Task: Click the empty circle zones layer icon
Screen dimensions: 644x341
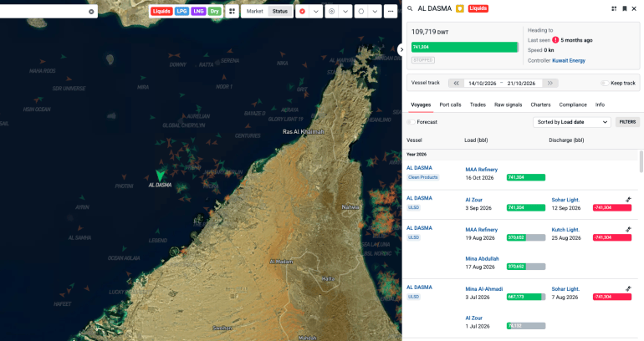Action: pos(361,12)
